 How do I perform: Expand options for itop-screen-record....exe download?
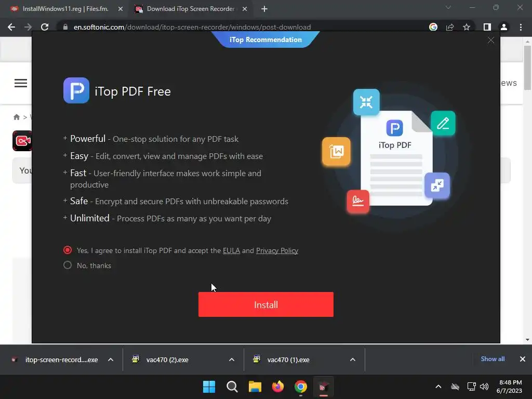pos(111,360)
